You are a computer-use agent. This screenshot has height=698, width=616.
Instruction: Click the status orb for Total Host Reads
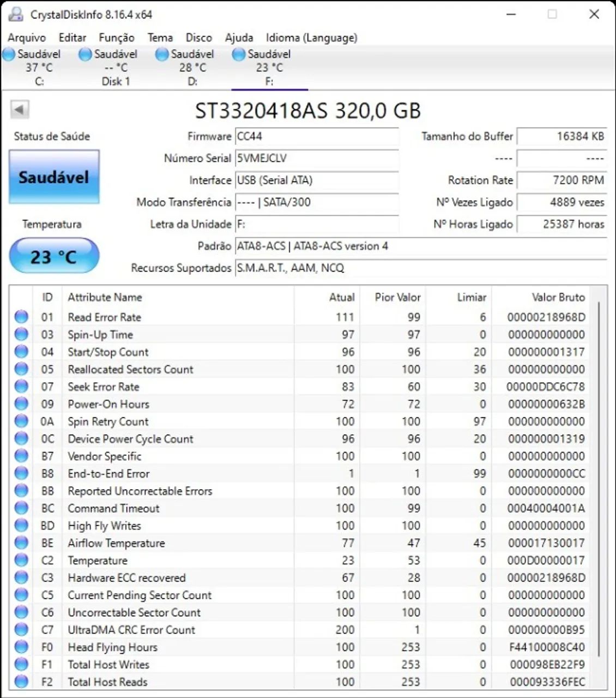click(x=21, y=682)
